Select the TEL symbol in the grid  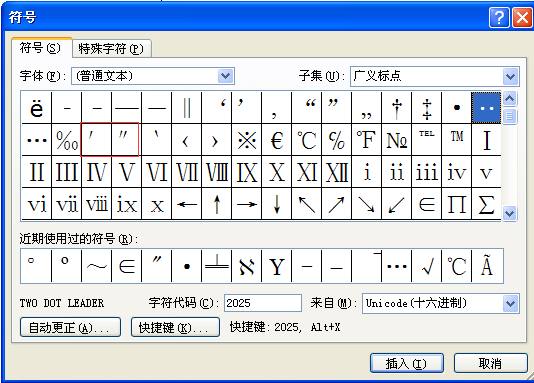click(427, 140)
